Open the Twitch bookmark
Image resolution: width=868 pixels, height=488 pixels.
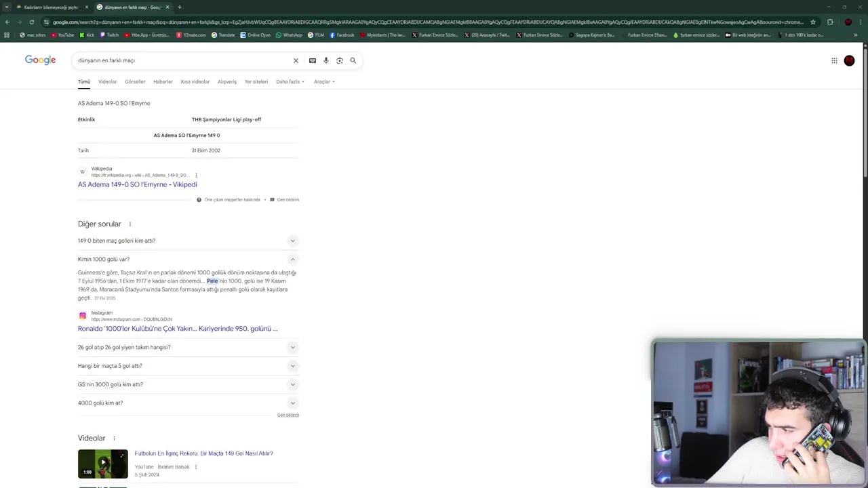coord(109,35)
